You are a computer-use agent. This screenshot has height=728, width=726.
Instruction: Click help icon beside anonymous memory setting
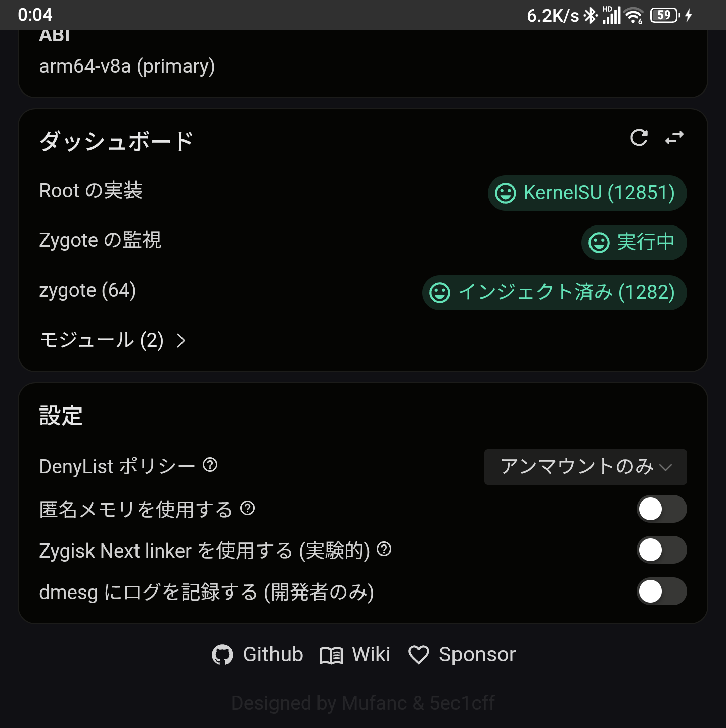[247, 508]
